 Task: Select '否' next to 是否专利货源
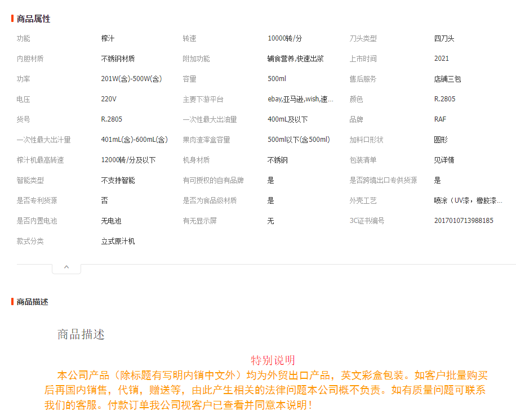[x=104, y=200]
